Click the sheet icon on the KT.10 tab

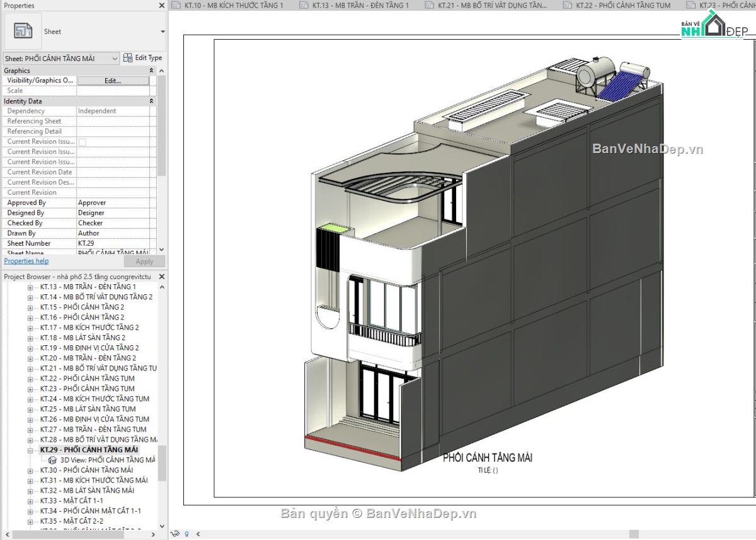pyautogui.click(x=178, y=5)
